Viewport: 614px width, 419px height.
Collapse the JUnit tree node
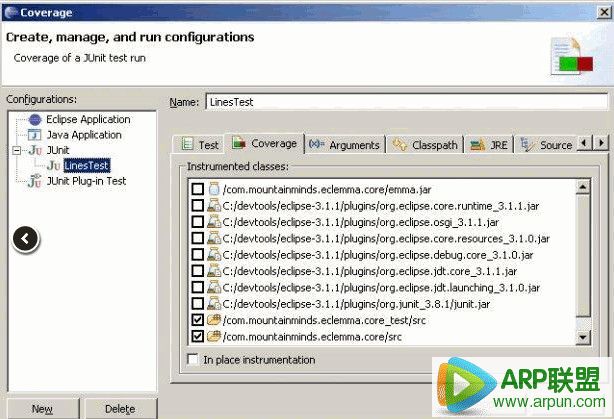tap(16, 150)
